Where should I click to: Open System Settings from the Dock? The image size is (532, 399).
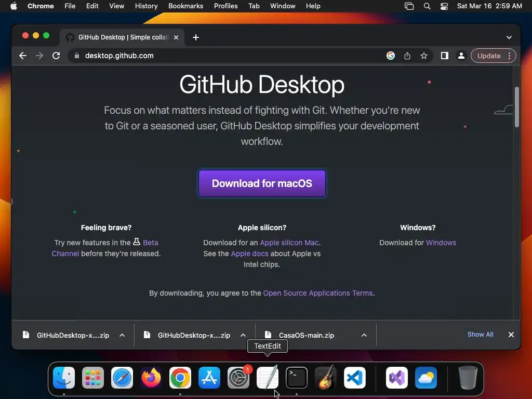[238, 378]
